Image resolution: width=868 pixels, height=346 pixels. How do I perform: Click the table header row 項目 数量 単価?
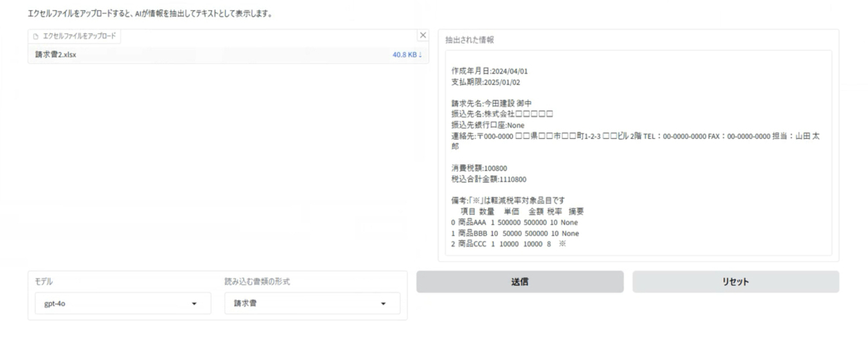click(523, 212)
